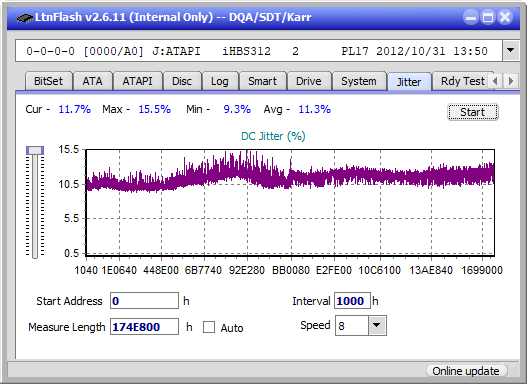
Task: Click the drive info text iHBS312
Action: [x=246, y=51]
